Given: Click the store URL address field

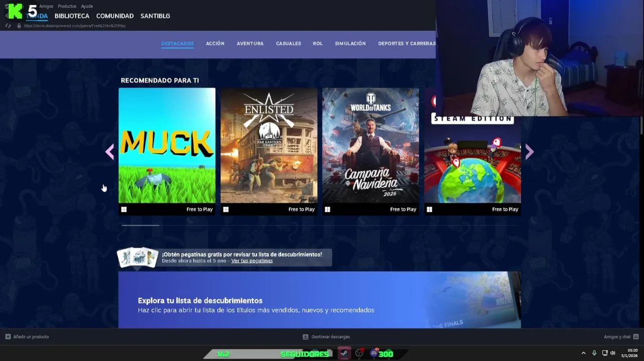Looking at the screenshot, I should pyautogui.click(x=75, y=26).
